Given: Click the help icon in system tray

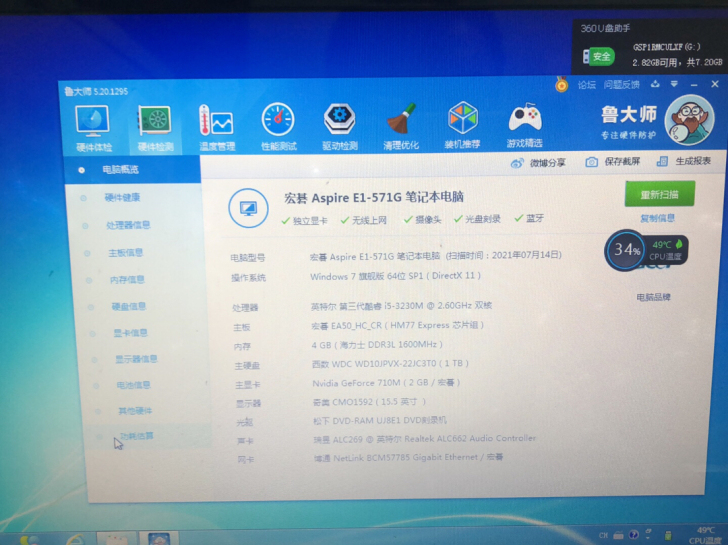Looking at the screenshot, I should click(x=634, y=535).
